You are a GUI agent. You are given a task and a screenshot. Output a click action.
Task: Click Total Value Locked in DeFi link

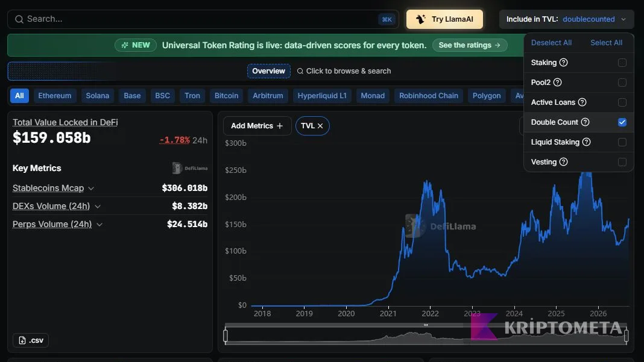pos(65,122)
